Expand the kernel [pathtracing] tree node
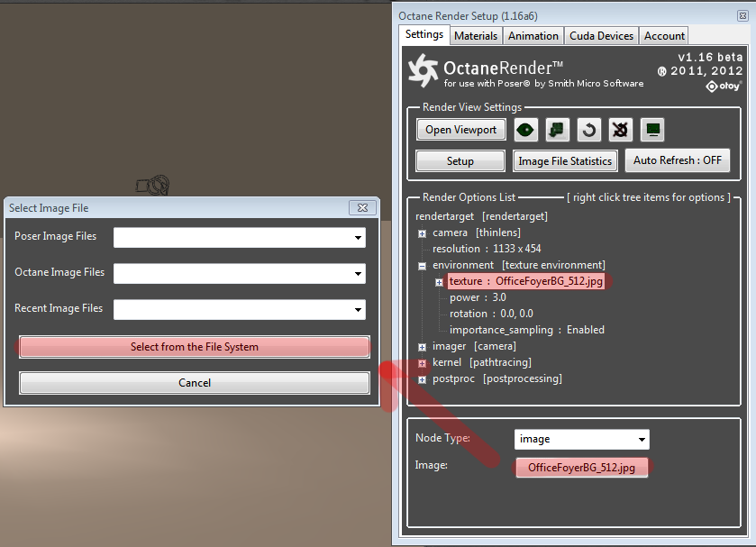 [x=422, y=363]
